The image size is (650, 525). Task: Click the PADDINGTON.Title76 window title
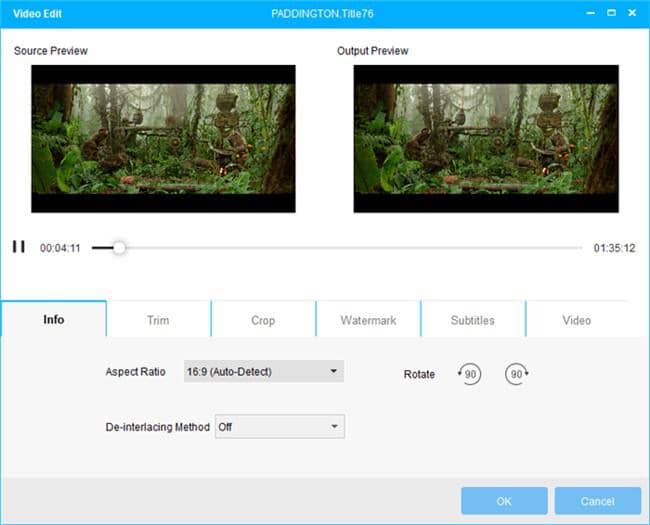(322, 14)
